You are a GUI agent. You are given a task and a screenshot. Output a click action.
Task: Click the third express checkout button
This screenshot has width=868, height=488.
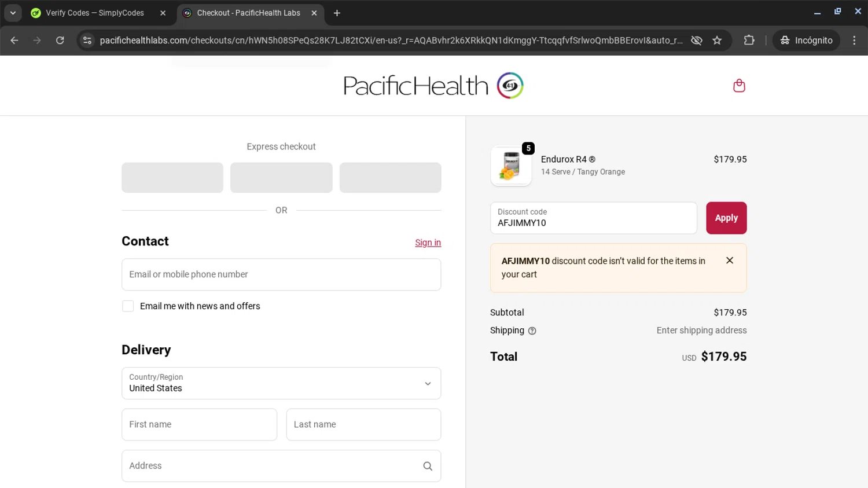pos(390,178)
